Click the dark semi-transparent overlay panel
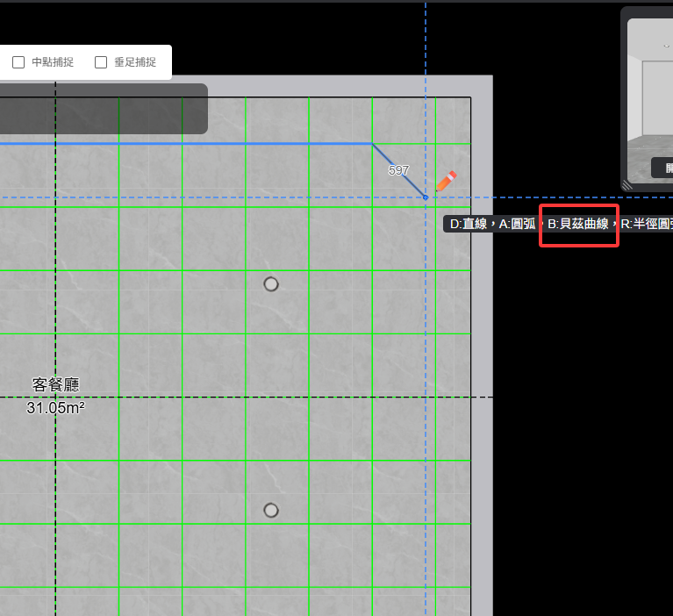673x616 pixels. pyautogui.click(x=104, y=109)
